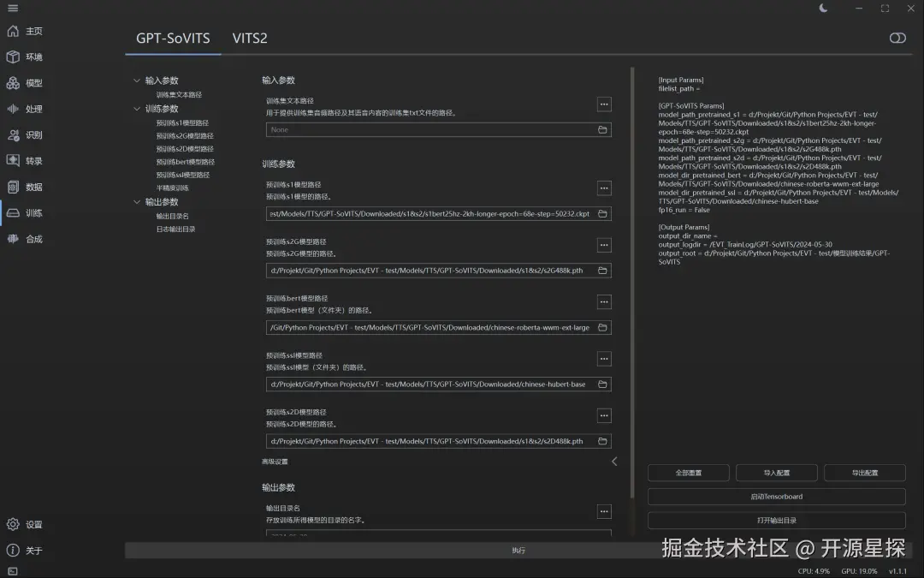Open 数据 dataset page in sidebar
Screen dimensions: 924x578
pos(25,187)
